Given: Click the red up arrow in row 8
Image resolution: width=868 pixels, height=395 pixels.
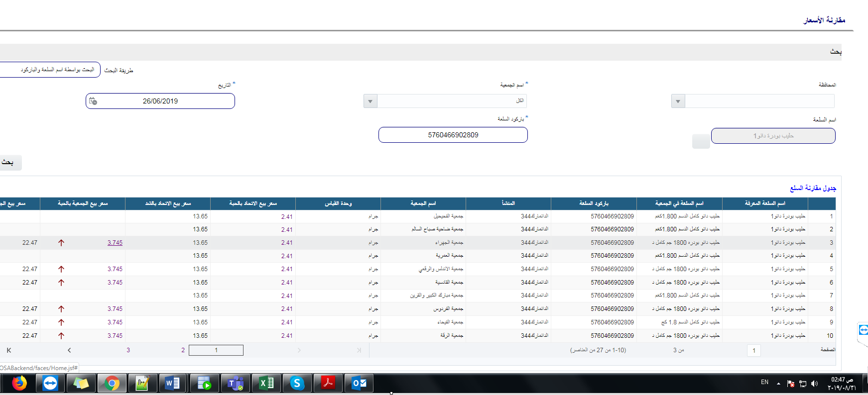Looking at the screenshot, I should (61, 309).
